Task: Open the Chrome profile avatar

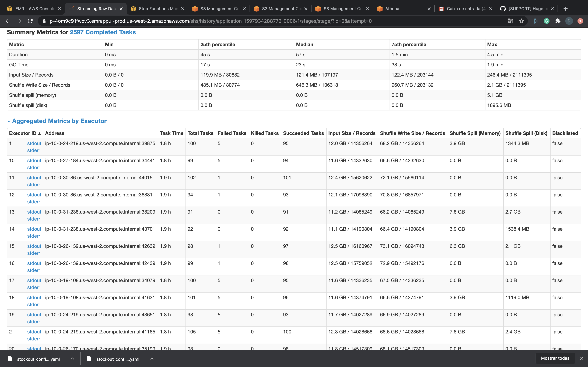Action: tap(569, 21)
